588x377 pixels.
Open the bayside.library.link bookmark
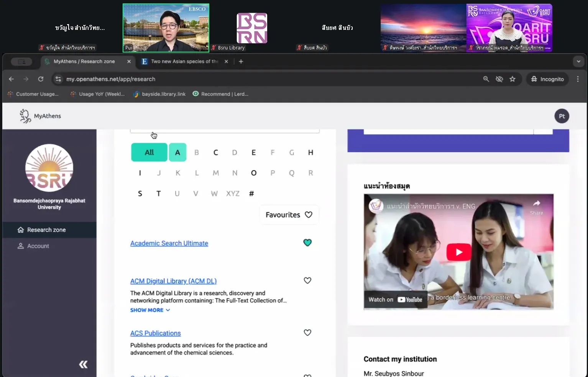[x=159, y=94]
